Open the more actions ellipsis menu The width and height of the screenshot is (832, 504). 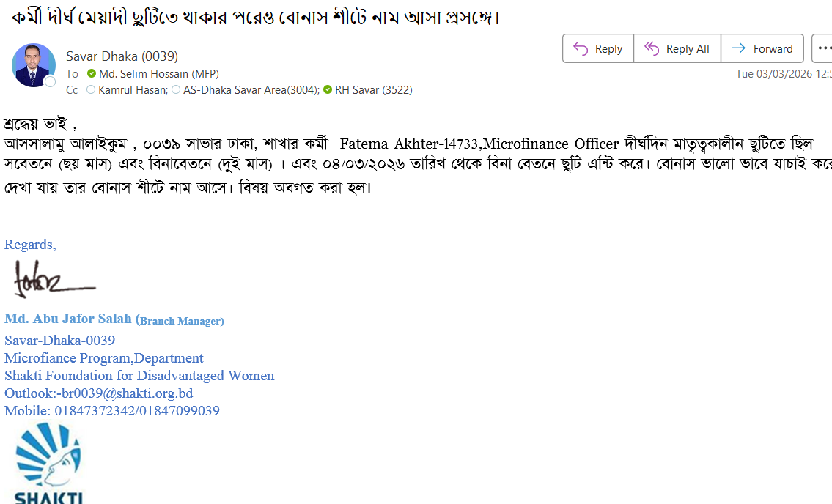(x=823, y=48)
